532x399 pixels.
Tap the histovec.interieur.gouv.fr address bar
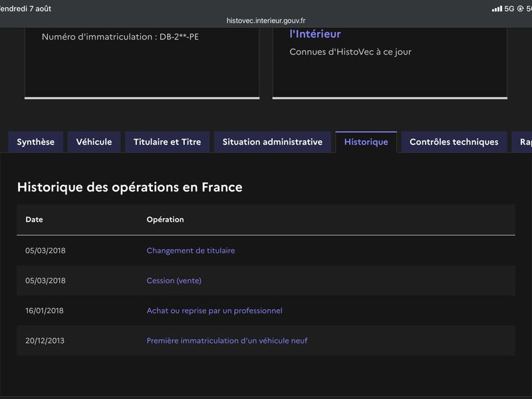(266, 21)
